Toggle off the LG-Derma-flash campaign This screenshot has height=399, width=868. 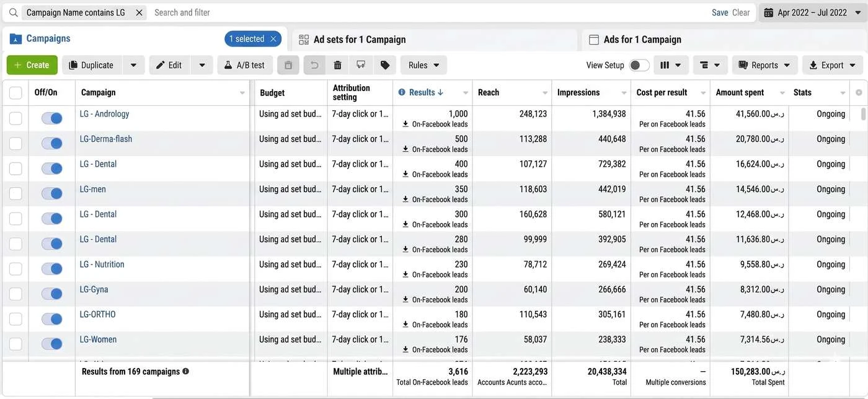[52, 143]
